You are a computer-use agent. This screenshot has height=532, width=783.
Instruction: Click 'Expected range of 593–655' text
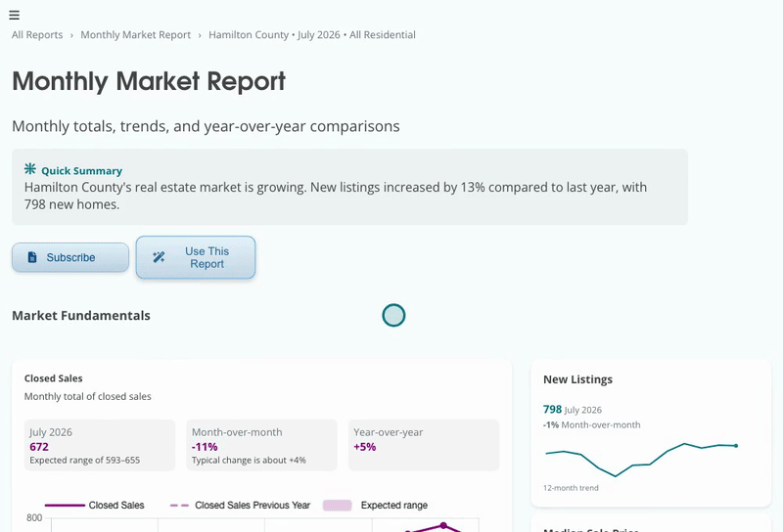pyautogui.click(x=85, y=461)
